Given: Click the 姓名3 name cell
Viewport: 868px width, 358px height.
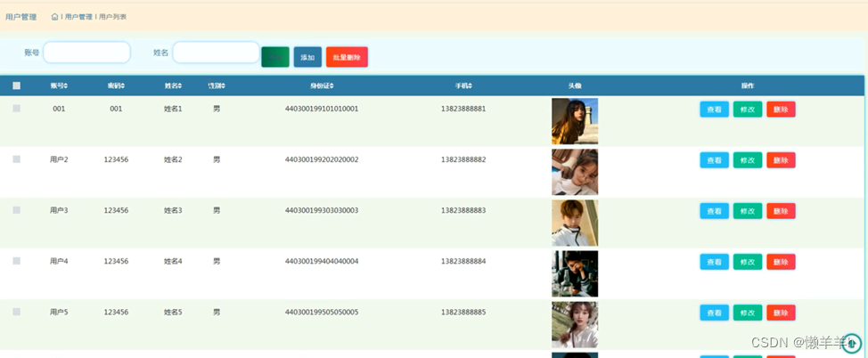Looking at the screenshot, I should coord(173,211).
